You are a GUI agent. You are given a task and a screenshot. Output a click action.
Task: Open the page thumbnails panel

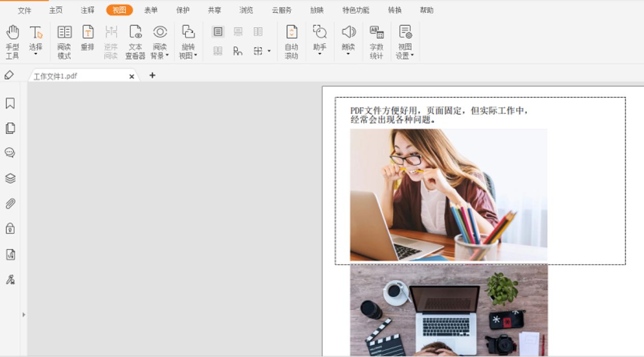point(10,128)
